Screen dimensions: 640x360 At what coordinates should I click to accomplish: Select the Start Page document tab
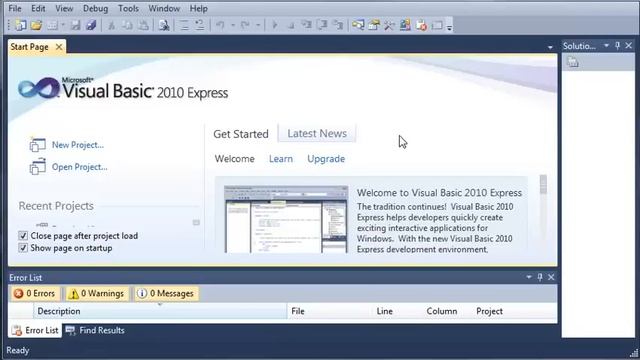(x=29, y=47)
